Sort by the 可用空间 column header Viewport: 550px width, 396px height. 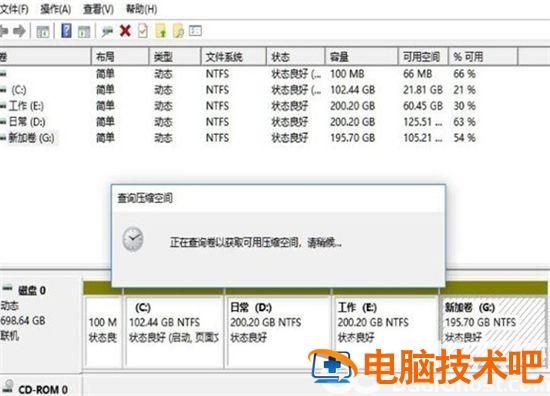[x=423, y=56]
